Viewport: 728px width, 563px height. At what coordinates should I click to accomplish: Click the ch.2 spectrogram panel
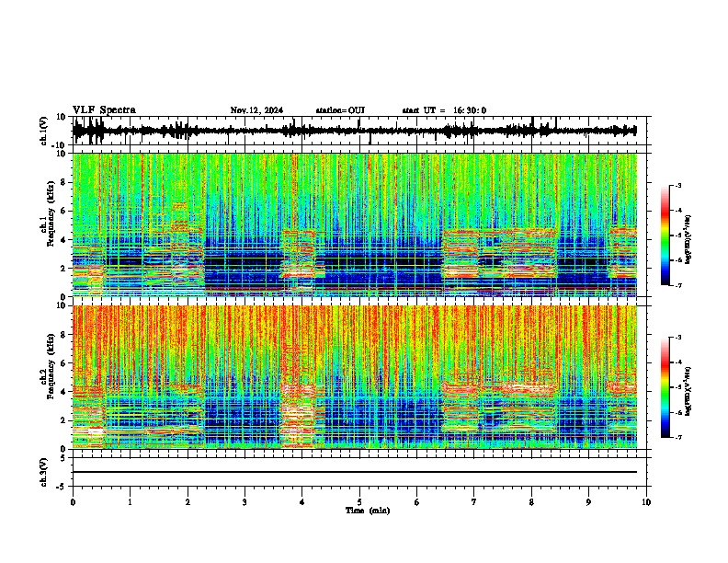355,377
